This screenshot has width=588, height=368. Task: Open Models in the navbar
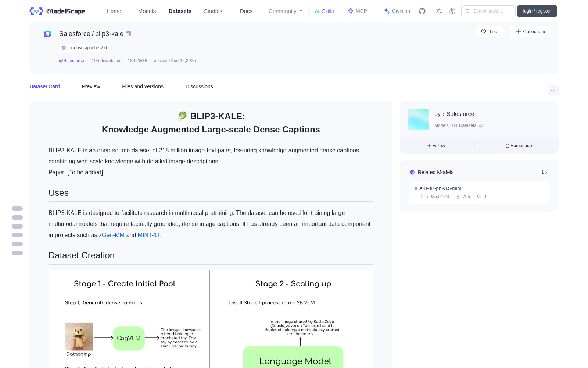tap(147, 11)
